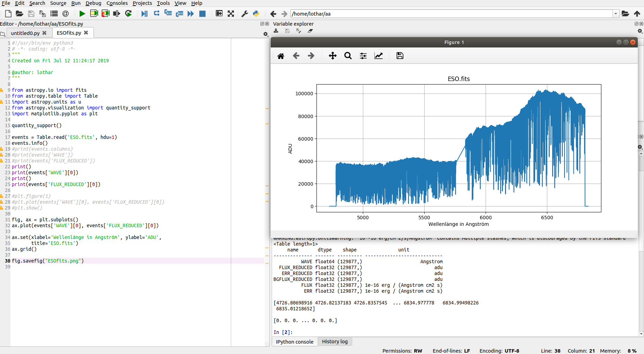The width and height of the screenshot is (644, 354).
Task: Close the ESOfits.py editor tab
Action: click(86, 33)
